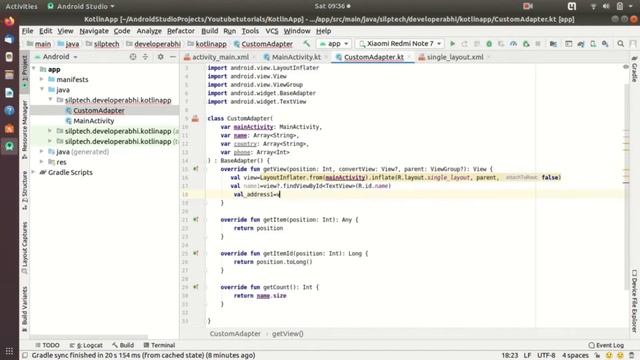Open the Refactor menu
The image size is (640, 360).
click(180, 31)
